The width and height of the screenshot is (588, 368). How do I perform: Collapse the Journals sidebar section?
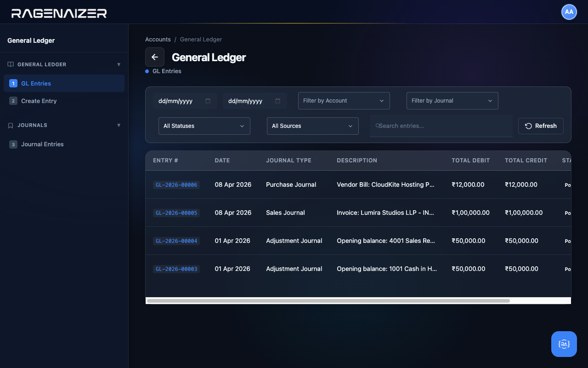point(119,125)
